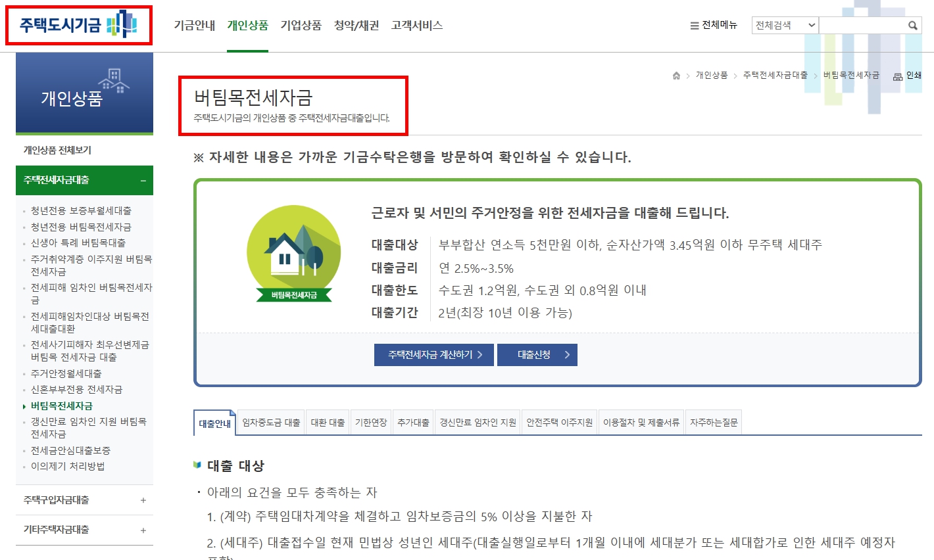Click the 대출 대상 section heading
The width and height of the screenshot is (934, 560).
[235, 466]
